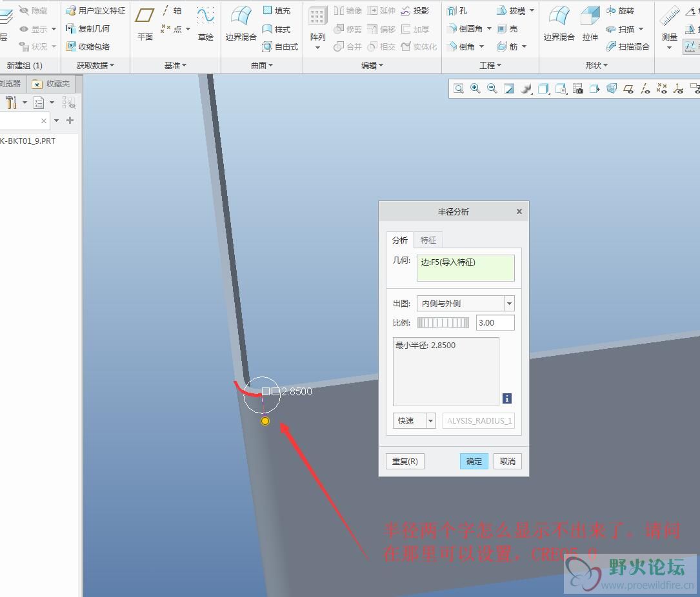700x597 pixels.
Task: Expand the Engineering (工程) group menu
Action: pos(490,66)
